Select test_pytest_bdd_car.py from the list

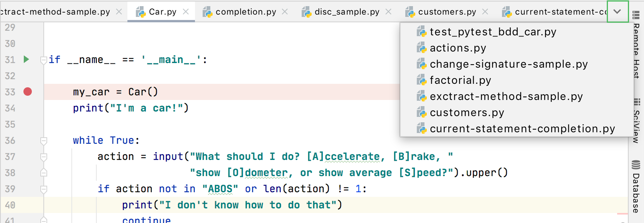click(493, 32)
